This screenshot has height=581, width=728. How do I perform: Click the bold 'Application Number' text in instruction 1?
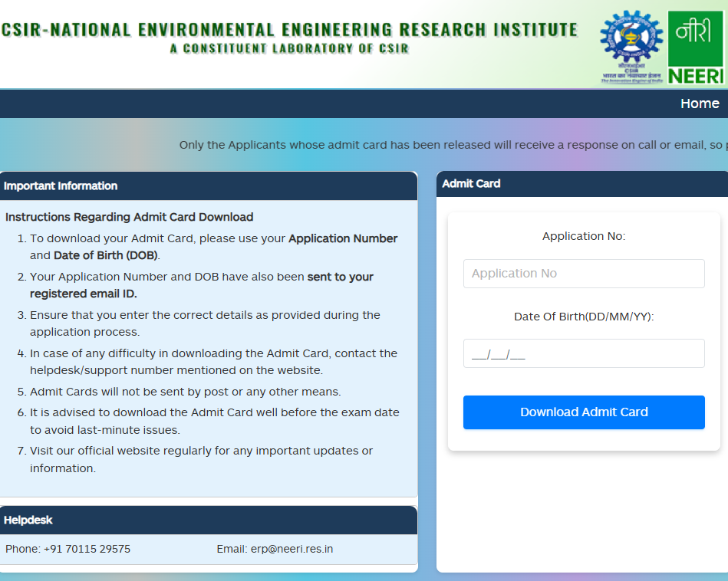(x=343, y=238)
